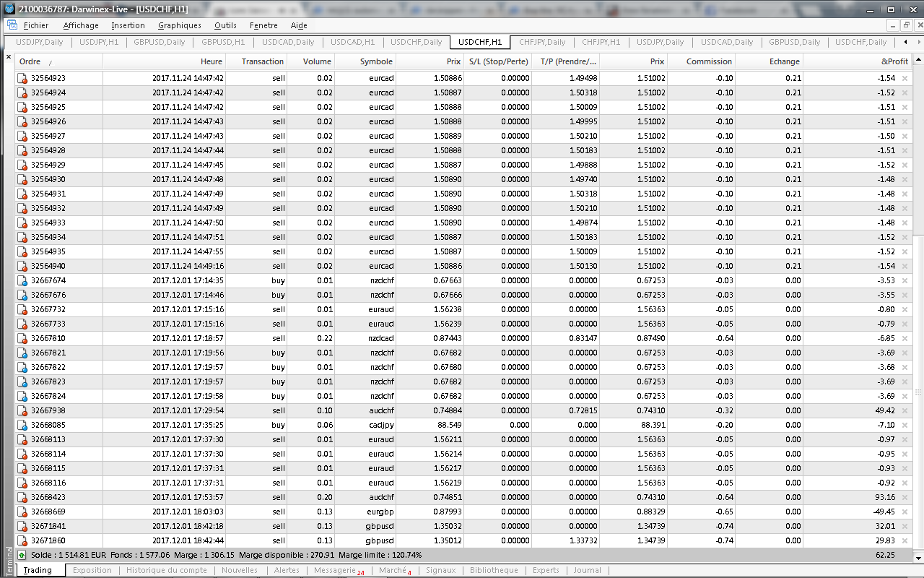Screen dimensions: 924x578
Task: Close the audchf order 32668423 via X
Action: (905, 497)
